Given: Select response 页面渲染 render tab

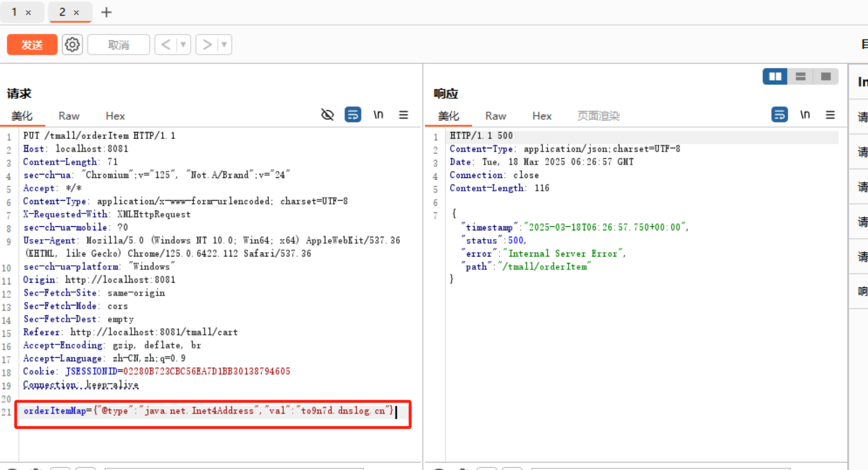Looking at the screenshot, I should (599, 116).
